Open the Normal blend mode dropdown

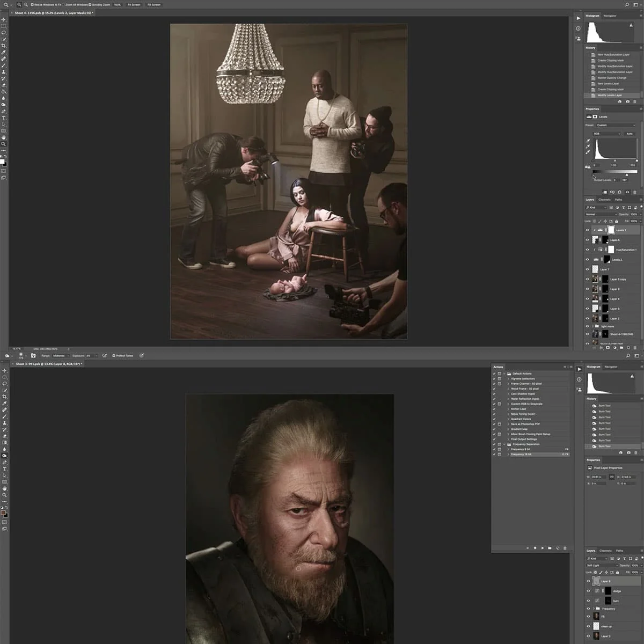coord(601,214)
